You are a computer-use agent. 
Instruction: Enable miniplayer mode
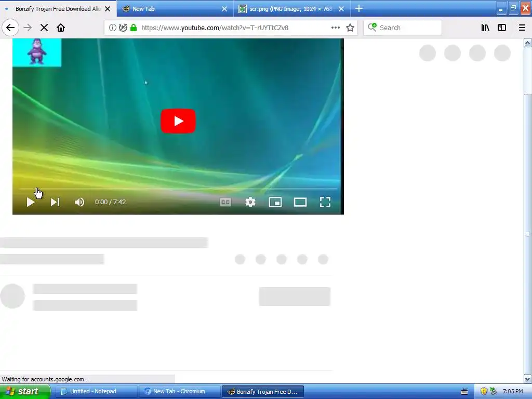pos(275,202)
